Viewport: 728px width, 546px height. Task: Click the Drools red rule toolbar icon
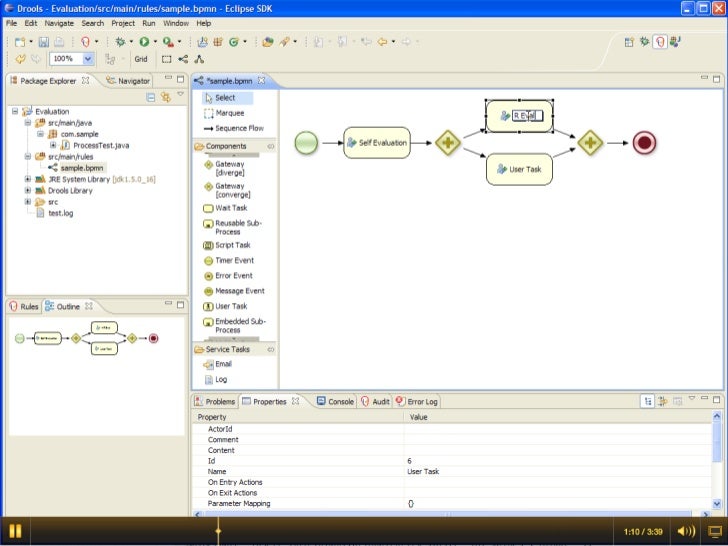tap(85, 42)
